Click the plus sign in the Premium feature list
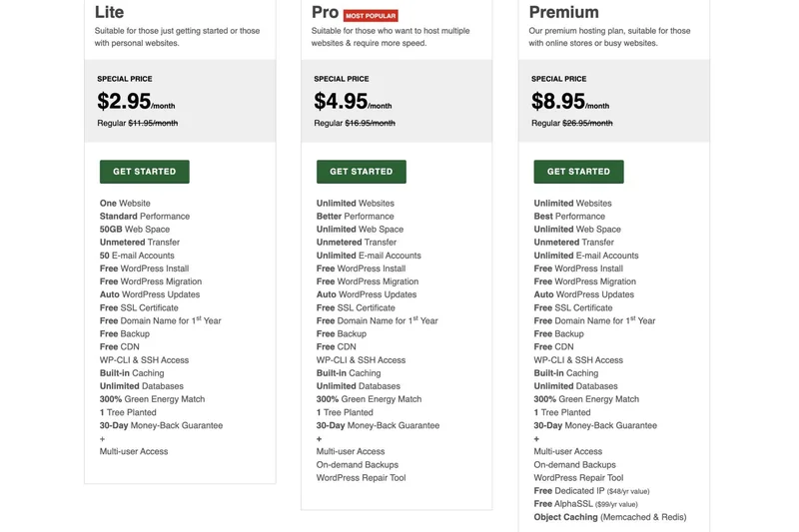 [x=536, y=439]
